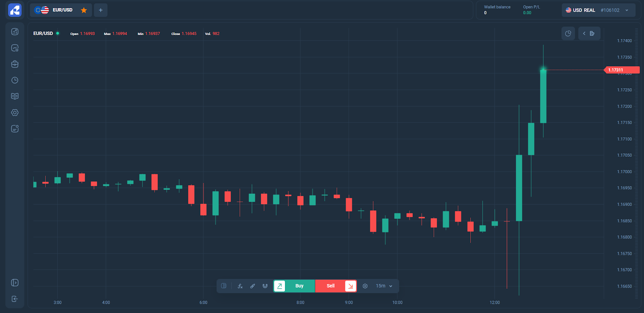Open the 15m timeframe dropdown
Screen dimensions: 644x313
pyautogui.click(x=384, y=286)
